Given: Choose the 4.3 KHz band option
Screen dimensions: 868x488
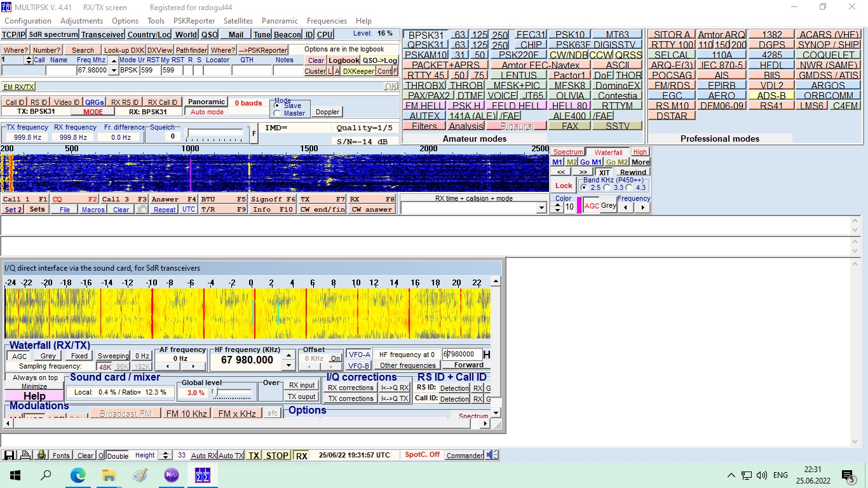Looking at the screenshot, I should click(630, 187).
